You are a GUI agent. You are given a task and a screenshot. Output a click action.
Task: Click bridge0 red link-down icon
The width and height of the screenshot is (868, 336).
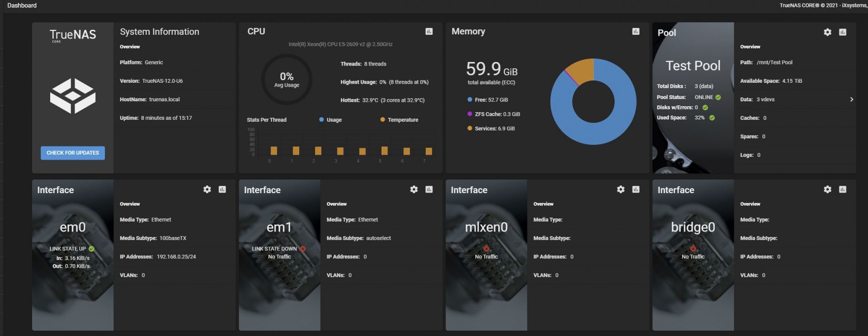[693, 249]
